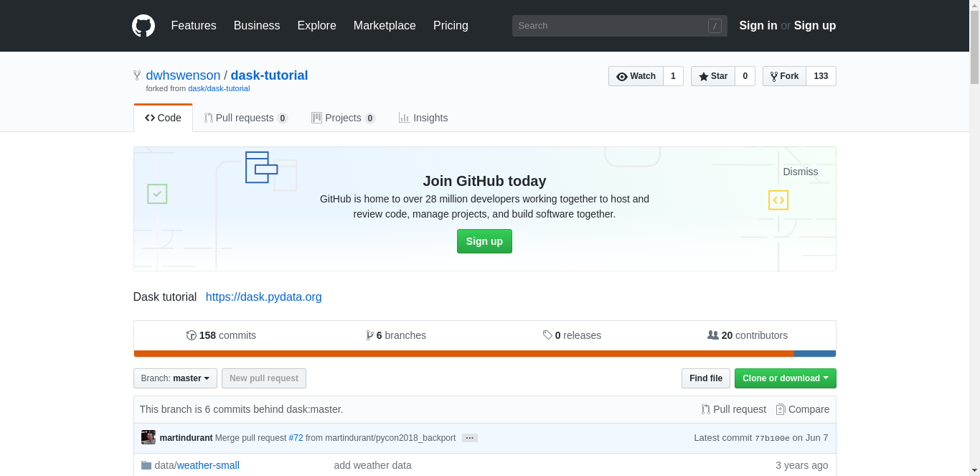Click the Compare file-diff icon
The height and width of the screenshot is (476, 980).
[x=781, y=409]
